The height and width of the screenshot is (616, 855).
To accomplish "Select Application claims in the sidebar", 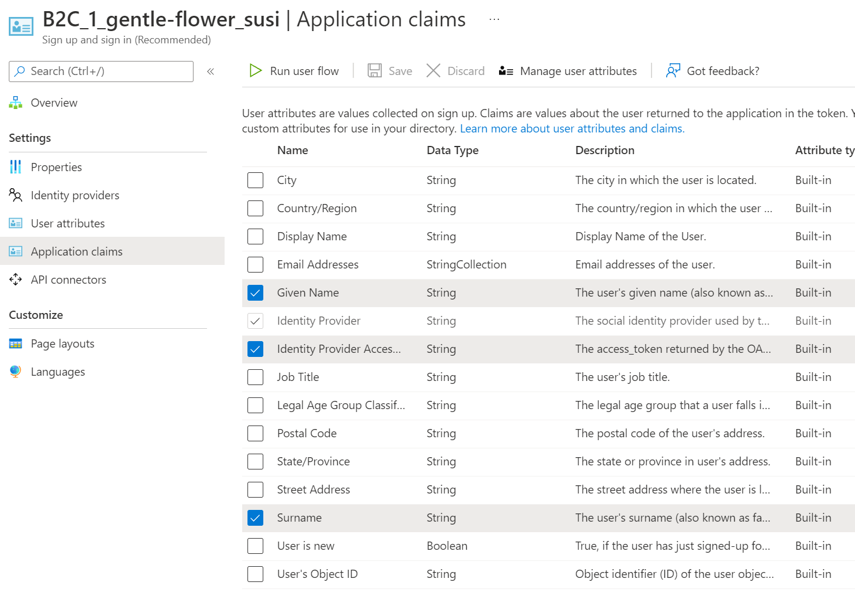I will 76,251.
